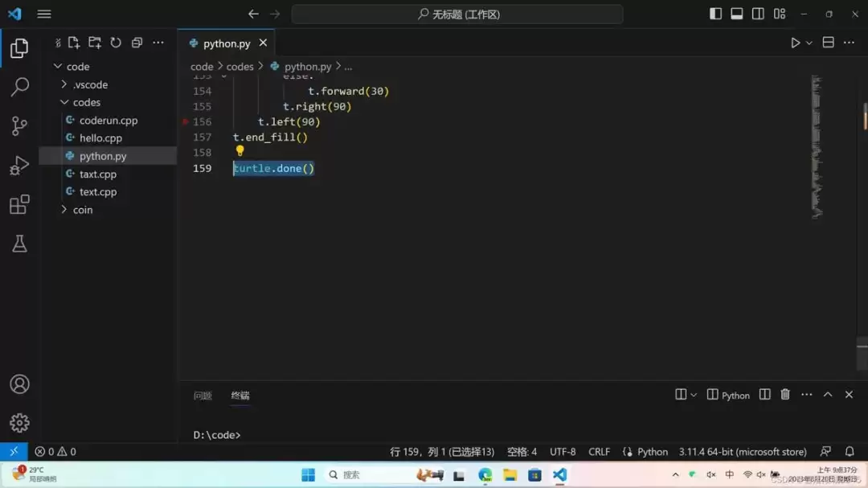Open Source Control view
This screenshot has width=868, height=488.
point(19,125)
